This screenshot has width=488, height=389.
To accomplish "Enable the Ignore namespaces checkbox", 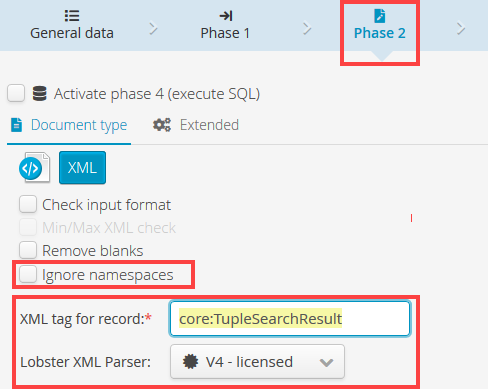I will click(x=28, y=274).
